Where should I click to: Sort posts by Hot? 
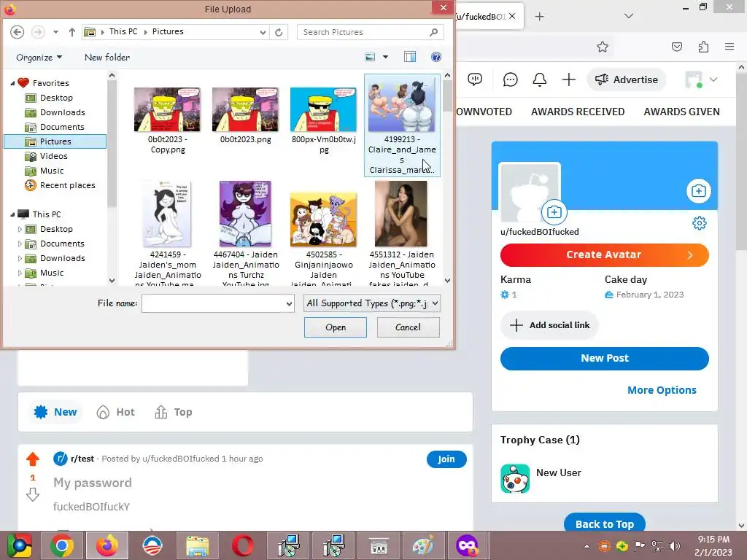[116, 412]
